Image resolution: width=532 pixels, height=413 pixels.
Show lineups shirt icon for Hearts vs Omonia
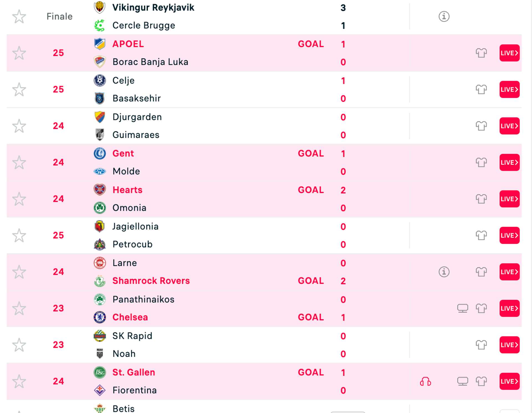[x=481, y=199]
